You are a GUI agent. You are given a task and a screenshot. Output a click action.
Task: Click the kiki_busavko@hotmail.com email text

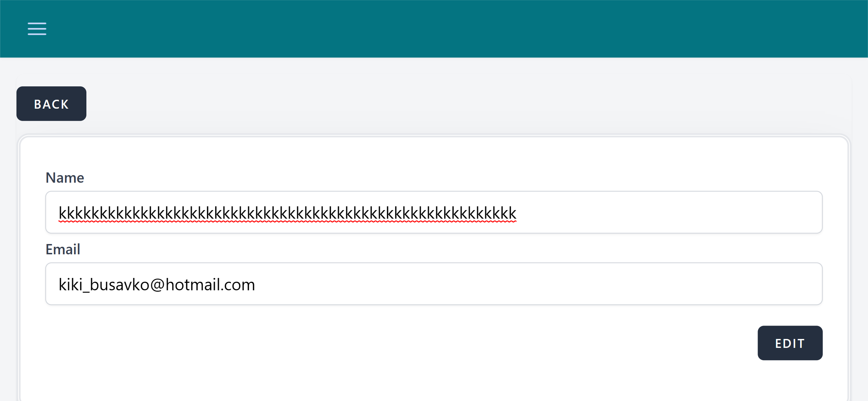(x=157, y=284)
